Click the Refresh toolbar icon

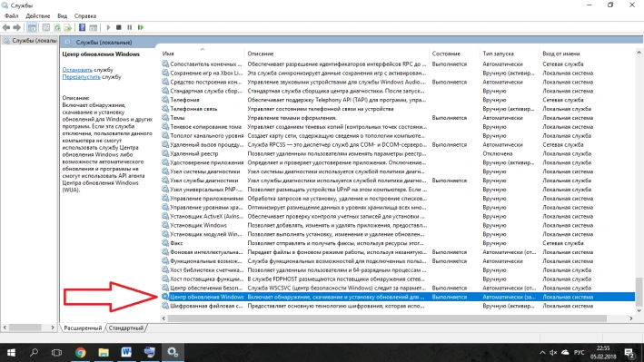[57, 27]
